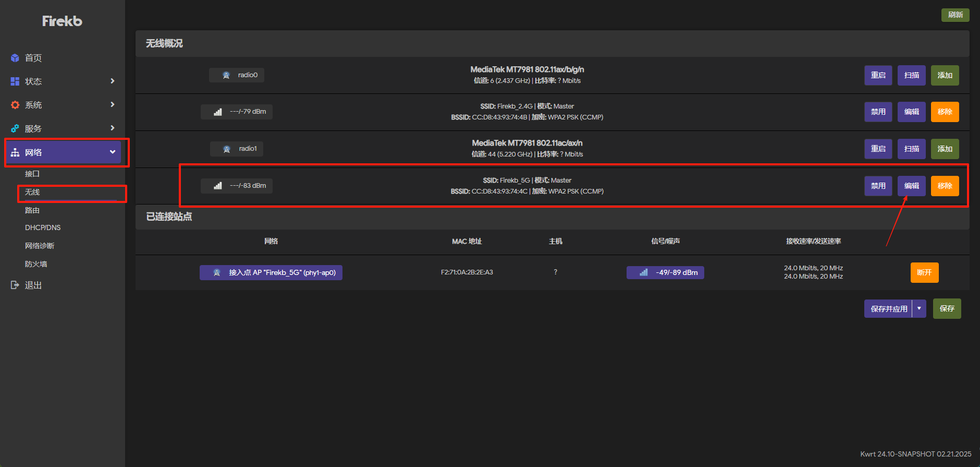The height and width of the screenshot is (467, 980).
Task: Click the 刷新 refresh button
Action: pyautogui.click(x=955, y=15)
